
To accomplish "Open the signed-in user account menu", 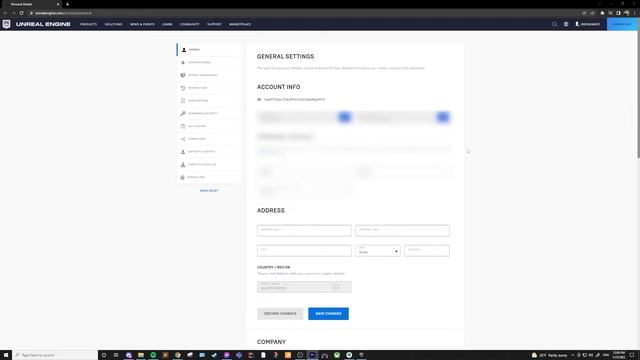I will click(587, 24).
